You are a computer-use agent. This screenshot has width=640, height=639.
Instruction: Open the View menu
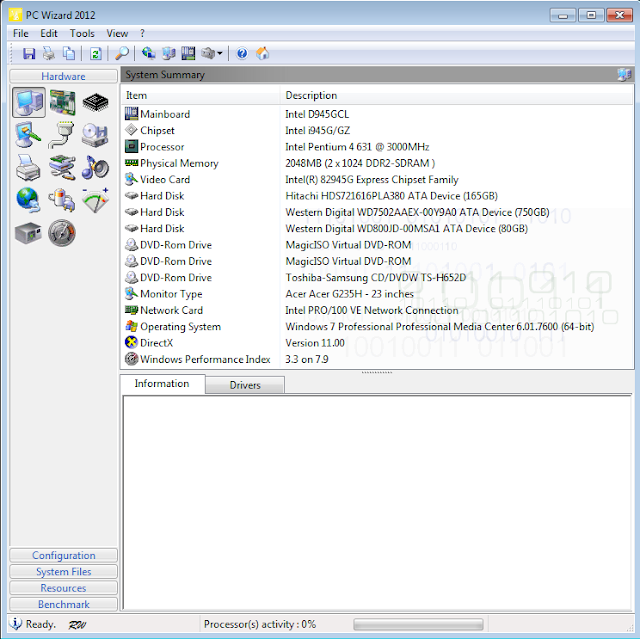click(x=117, y=33)
